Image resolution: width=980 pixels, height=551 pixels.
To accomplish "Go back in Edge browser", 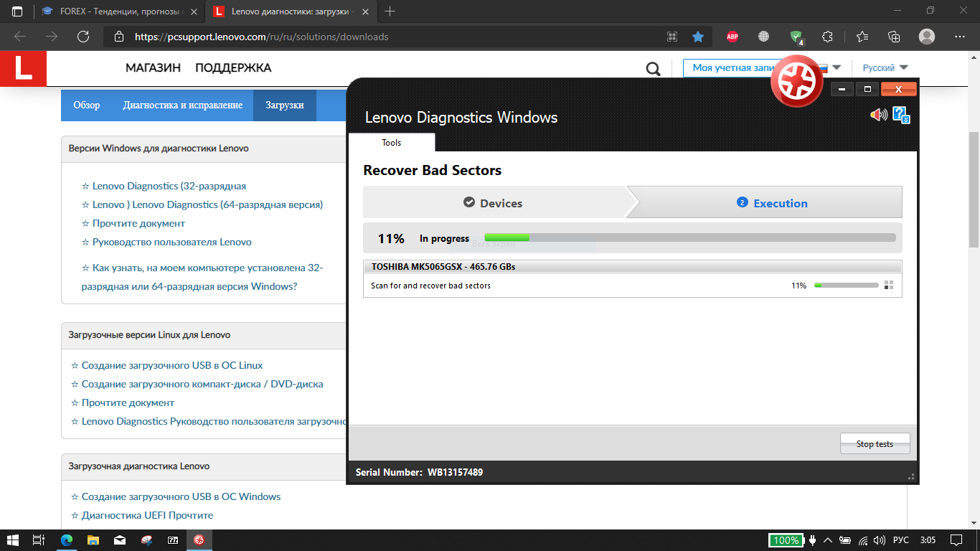I will pyautogui.click(x=20, y=37).
